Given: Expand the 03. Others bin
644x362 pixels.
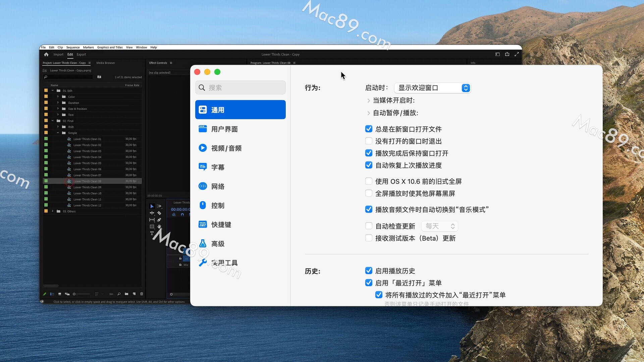Looking at the screenshot, I should point(53,211).
